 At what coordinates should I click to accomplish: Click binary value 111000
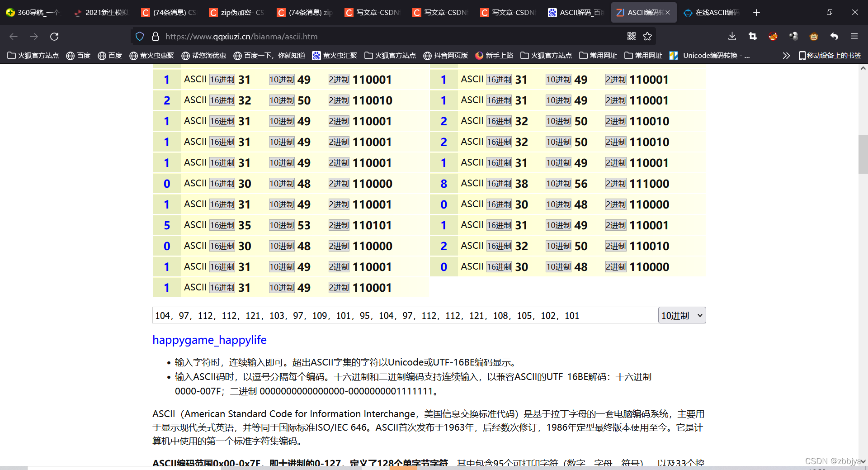point(649,184)
